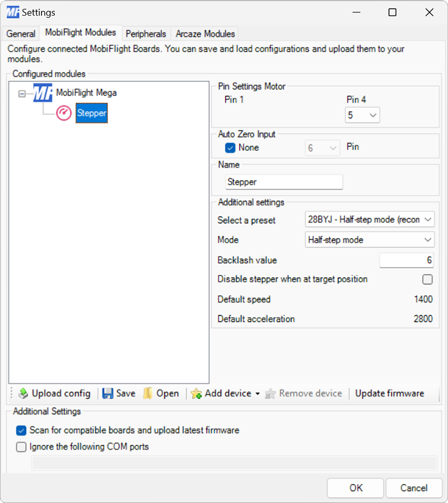Uncheck None under Auto Zero Input
This screenshot has width=448, height=503.
coord(230,147)
